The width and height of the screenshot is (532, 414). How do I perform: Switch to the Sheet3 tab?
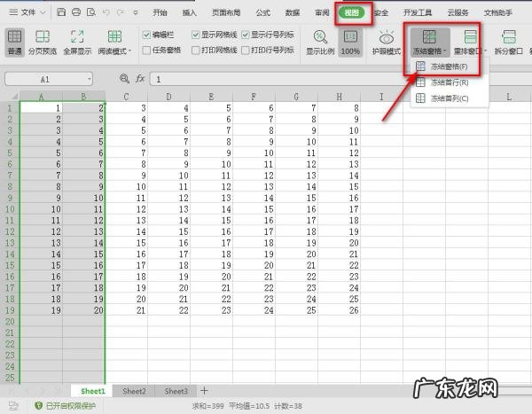[176, 391]
